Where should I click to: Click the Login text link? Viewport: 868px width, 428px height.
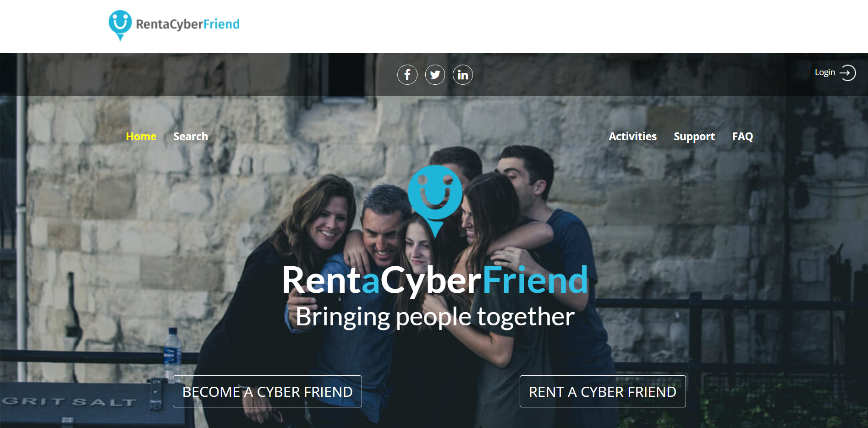pos(825,72)
